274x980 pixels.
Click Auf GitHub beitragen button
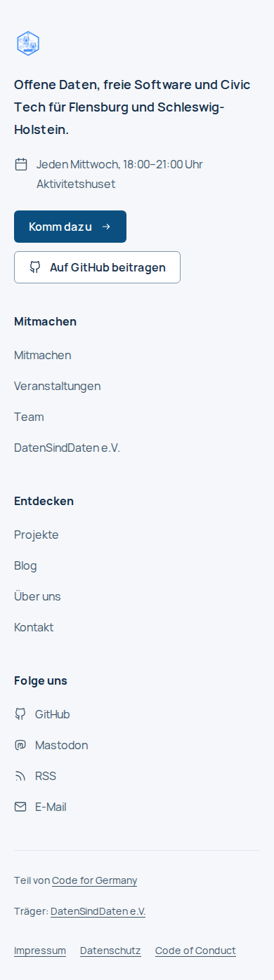coord(97,267)
